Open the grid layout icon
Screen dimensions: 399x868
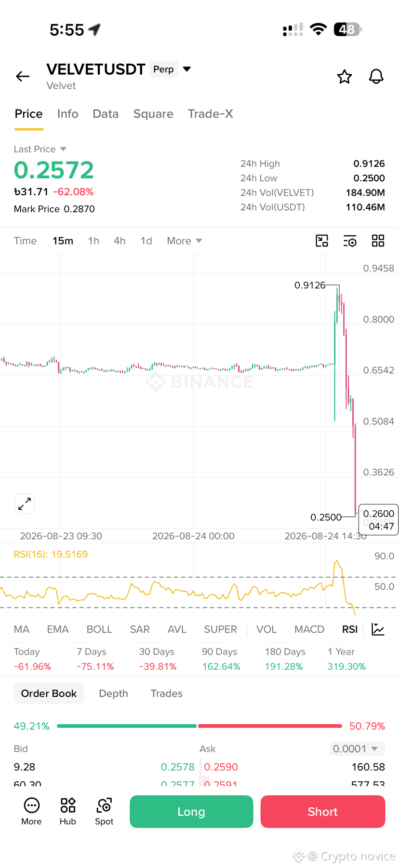(378, 241)
